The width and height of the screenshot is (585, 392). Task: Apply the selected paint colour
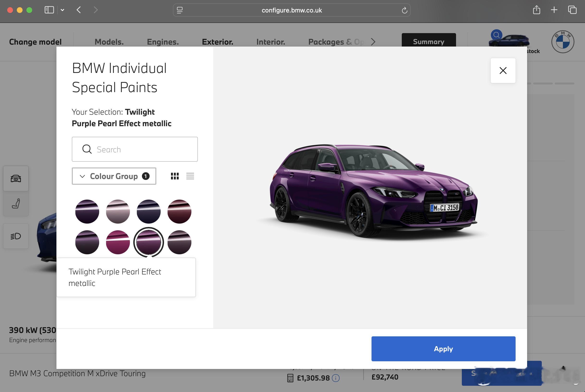coord(443,349)
